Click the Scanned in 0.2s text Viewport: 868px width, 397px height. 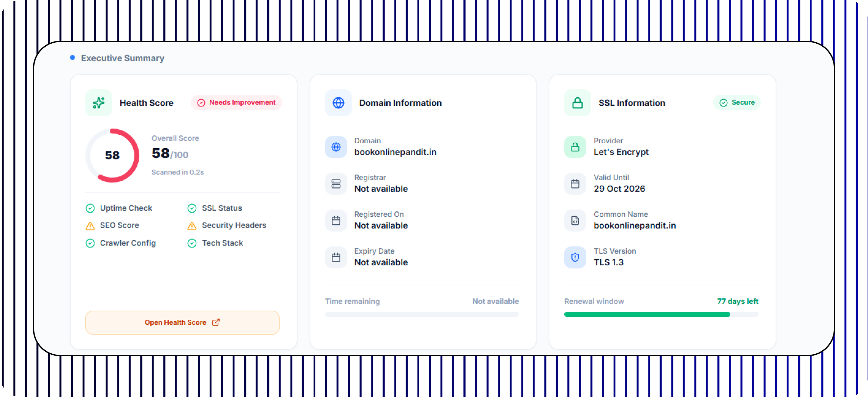(178, 173)
